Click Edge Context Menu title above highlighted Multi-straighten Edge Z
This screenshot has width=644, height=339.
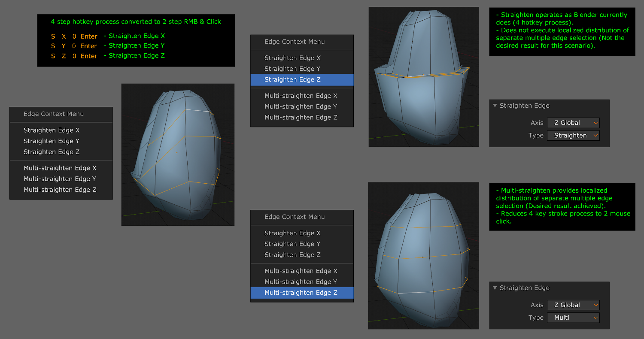(295, 217)
